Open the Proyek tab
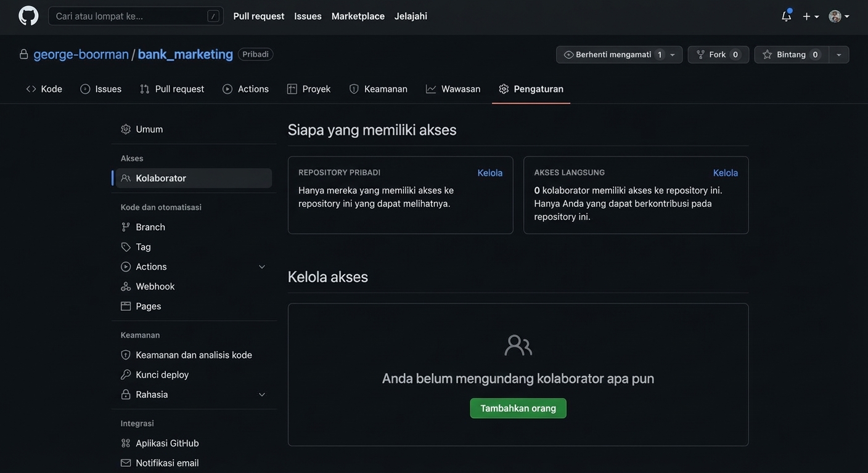This screenshot has width=868, height=473. 309,89
